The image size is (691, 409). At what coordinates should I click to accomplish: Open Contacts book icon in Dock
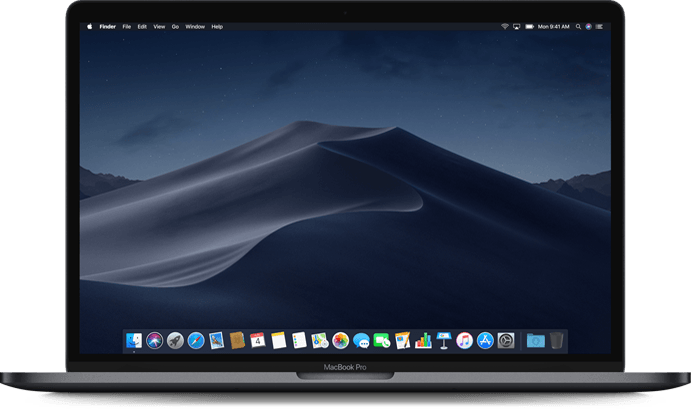coord(237,341)
